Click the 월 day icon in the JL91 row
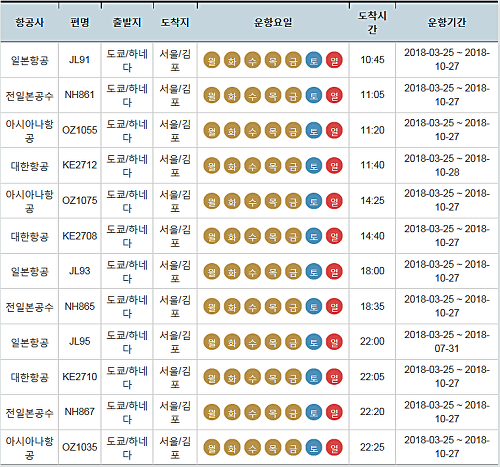The width and height of the screenshot is (500, 467). point(212,60)
